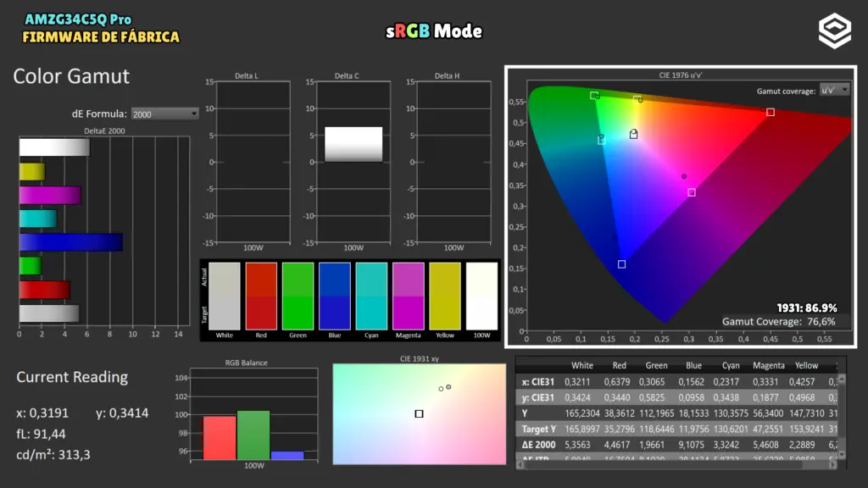
Task: Click the White patch in the Actual/Target strip
Action: tap(224, 296)
